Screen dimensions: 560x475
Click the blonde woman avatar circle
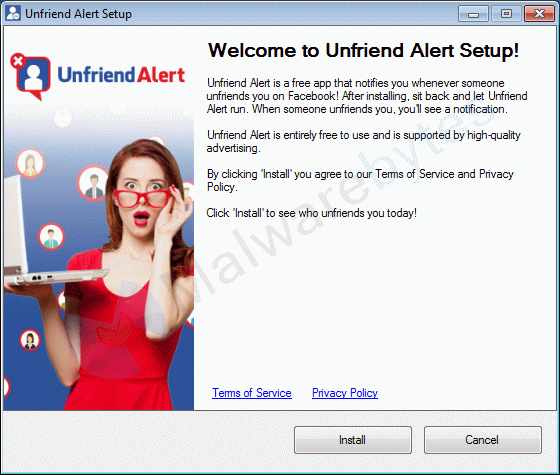point(30,164)
